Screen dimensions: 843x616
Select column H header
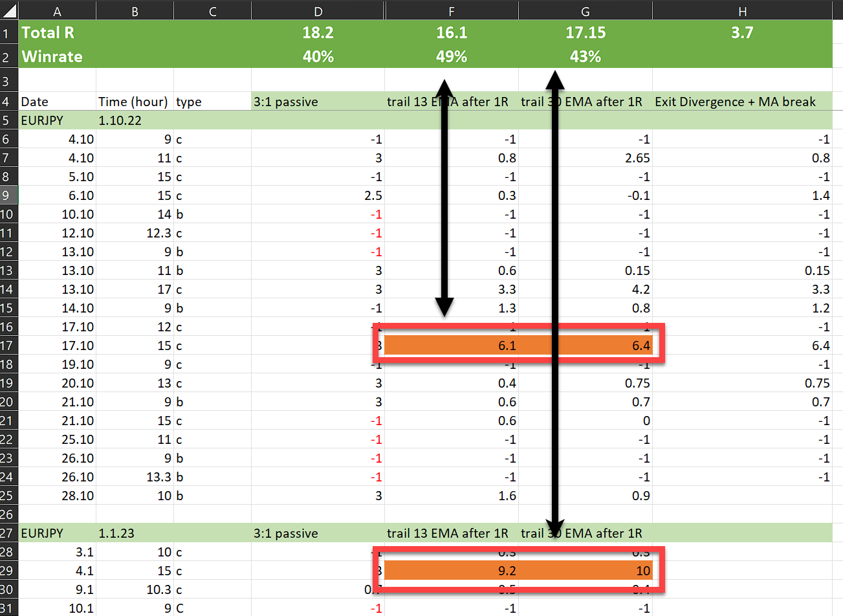pyautogui.click(x=741, y=10)
